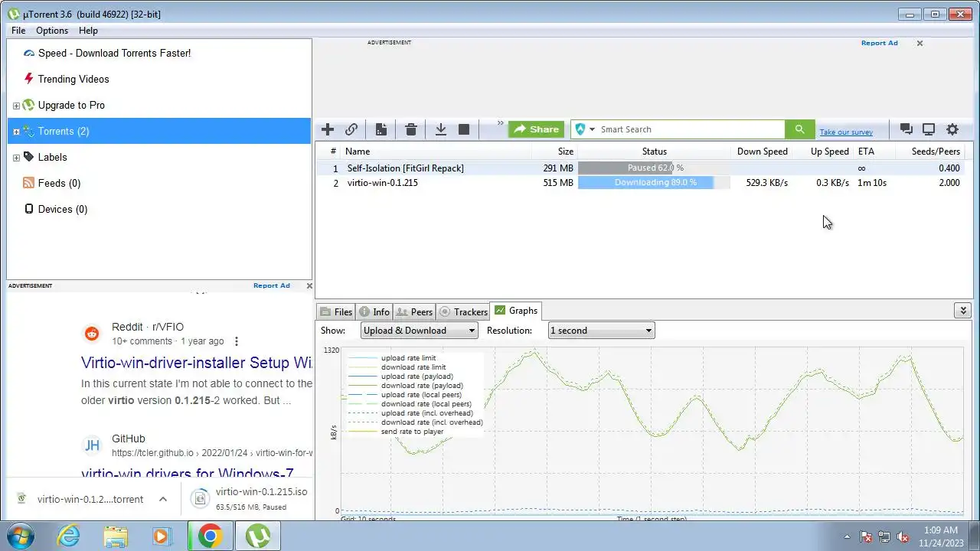Open the search provider shield dropdown
The width and height of the screenshot is (980, 551).
click(x=585, y=129)
